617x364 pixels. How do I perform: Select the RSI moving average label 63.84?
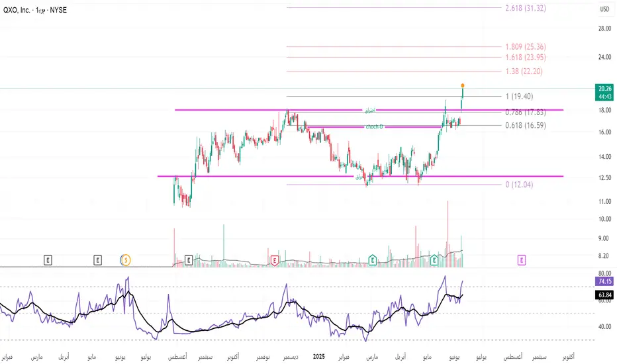[605, 295]
